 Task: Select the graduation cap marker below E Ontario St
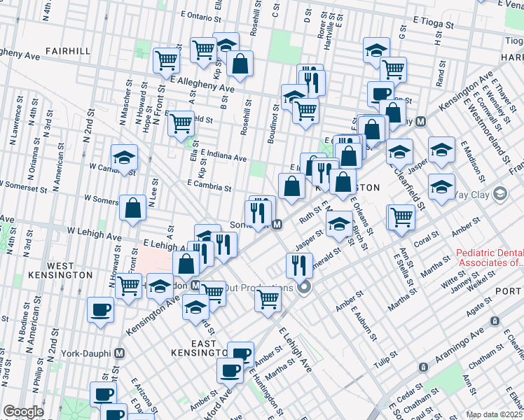(226, 43)
